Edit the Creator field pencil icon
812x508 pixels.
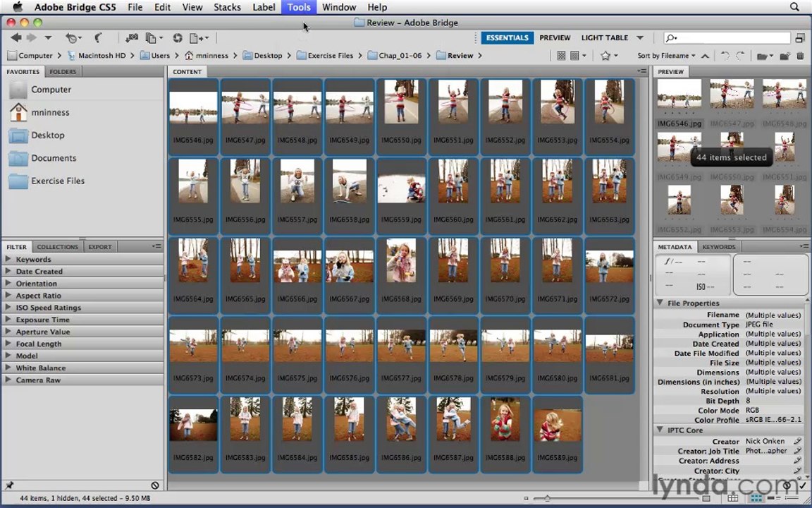click(x=797, y=441)
